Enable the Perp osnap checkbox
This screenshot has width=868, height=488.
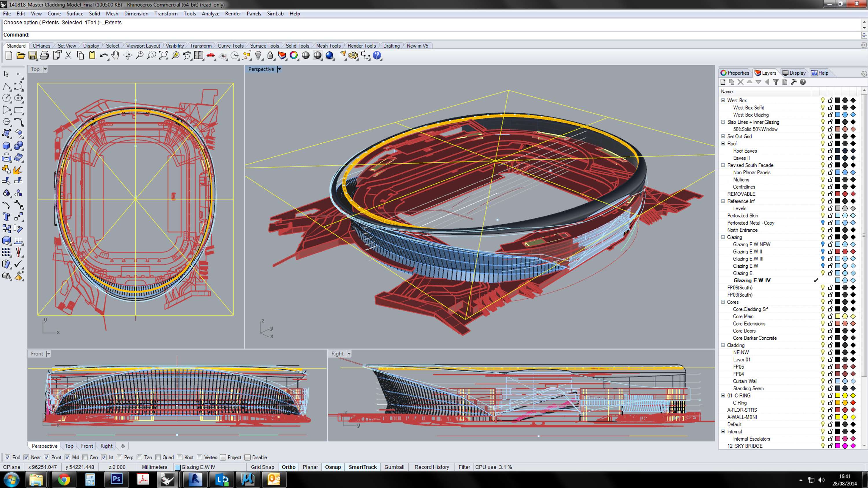point(119,457)
